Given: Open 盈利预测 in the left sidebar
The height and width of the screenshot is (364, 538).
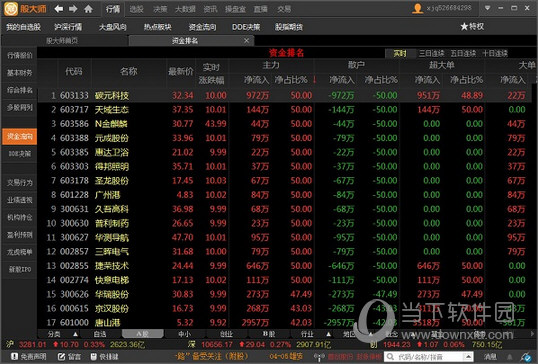Looking at the screenshot, I should coord(20,235).
